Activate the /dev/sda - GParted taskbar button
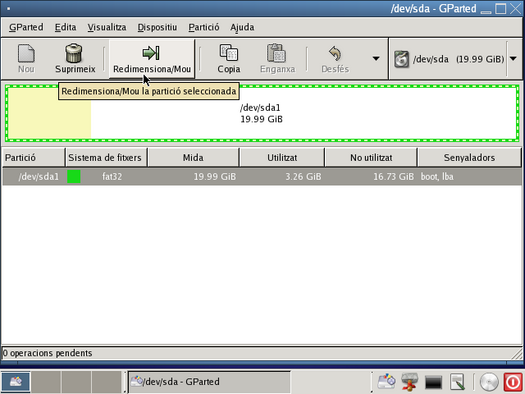Viewport: 525px width, 394px height. 209,382
